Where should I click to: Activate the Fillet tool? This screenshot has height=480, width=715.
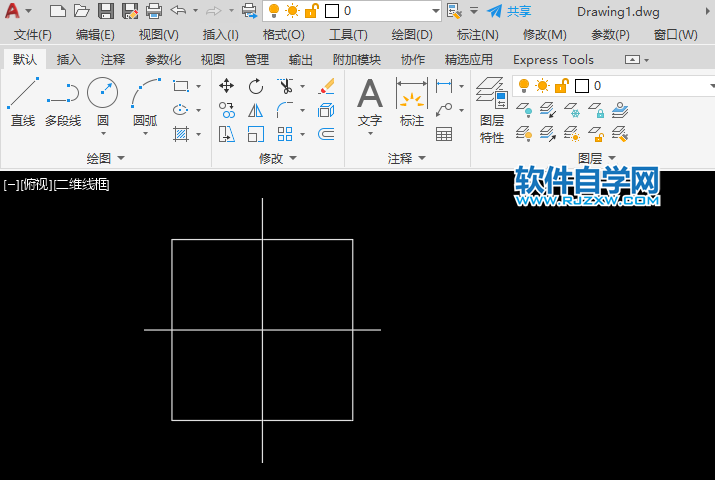(x=285, y=110)
